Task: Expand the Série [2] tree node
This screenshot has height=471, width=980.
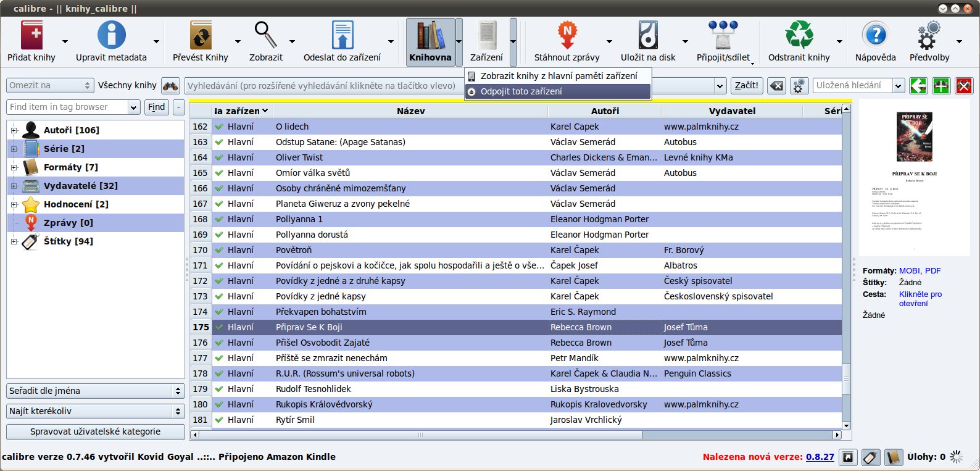Action: tap(14, 149)
